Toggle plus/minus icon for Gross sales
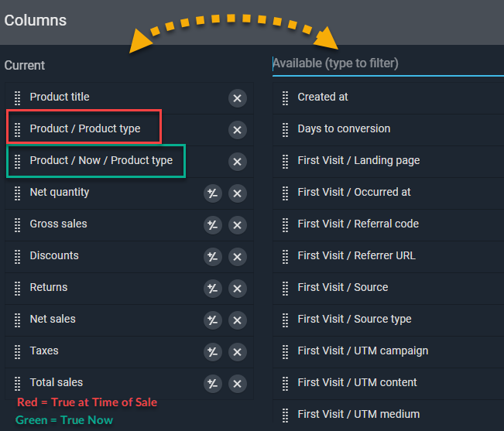The image size is (504, 431). click(x=212, y=225)
